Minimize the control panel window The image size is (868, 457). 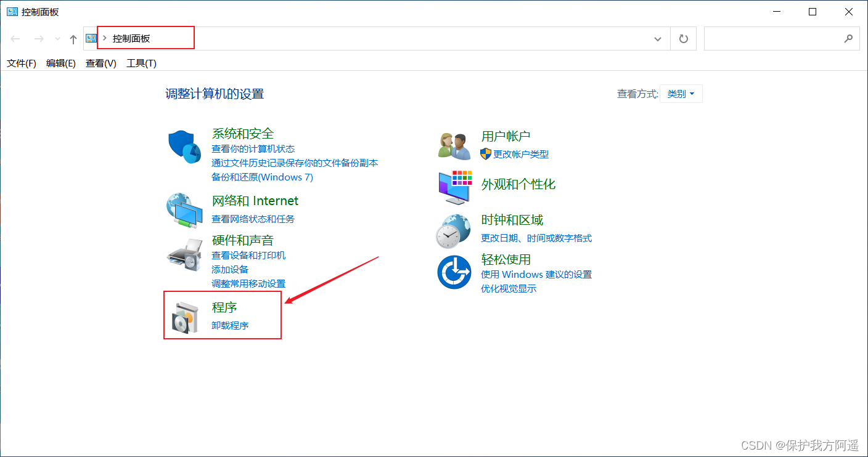coord(776,12)
